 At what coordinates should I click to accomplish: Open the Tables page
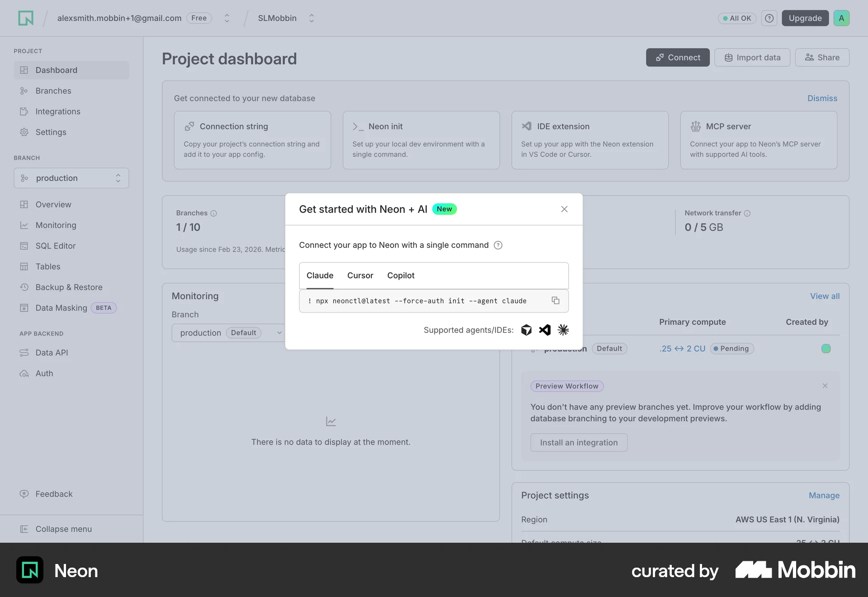pyautogui.click(x=71, y=267)
